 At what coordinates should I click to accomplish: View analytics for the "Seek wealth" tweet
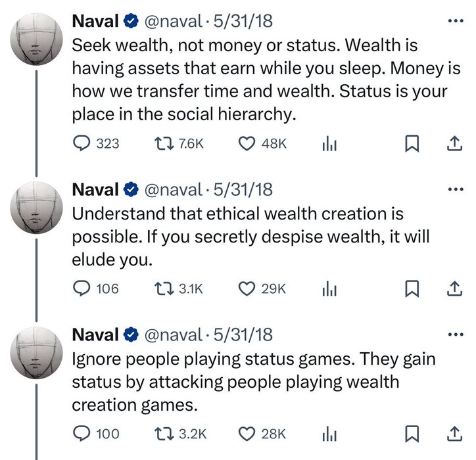coord(328,143)
